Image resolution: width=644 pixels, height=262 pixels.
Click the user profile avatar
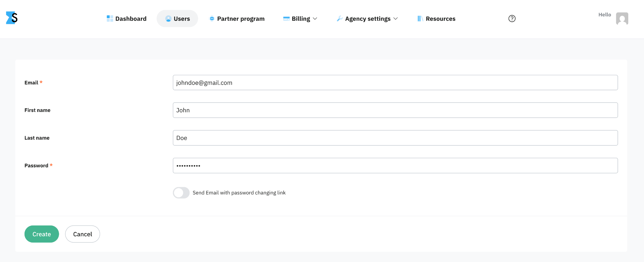click(x=622, y=19)
